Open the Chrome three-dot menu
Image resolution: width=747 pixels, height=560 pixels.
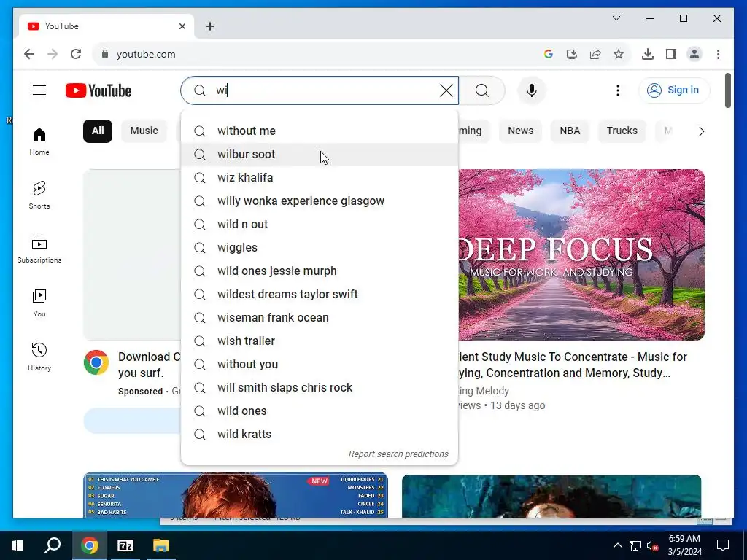point(718,54)
